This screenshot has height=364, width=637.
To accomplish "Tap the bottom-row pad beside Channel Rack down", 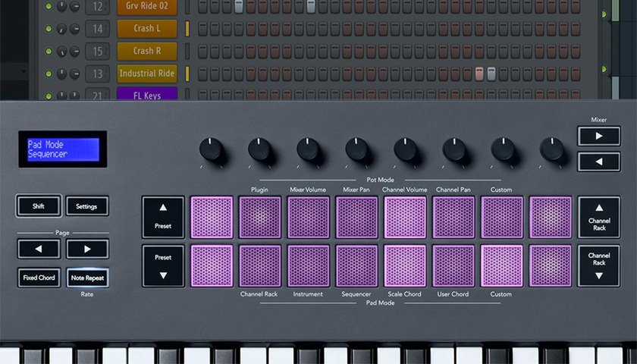I will [x=551, y=266].
